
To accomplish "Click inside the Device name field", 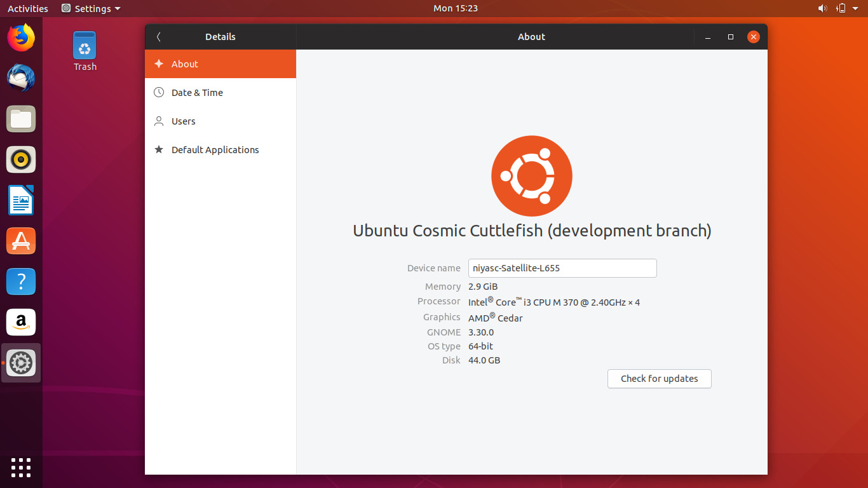I will tap(562, 268).
